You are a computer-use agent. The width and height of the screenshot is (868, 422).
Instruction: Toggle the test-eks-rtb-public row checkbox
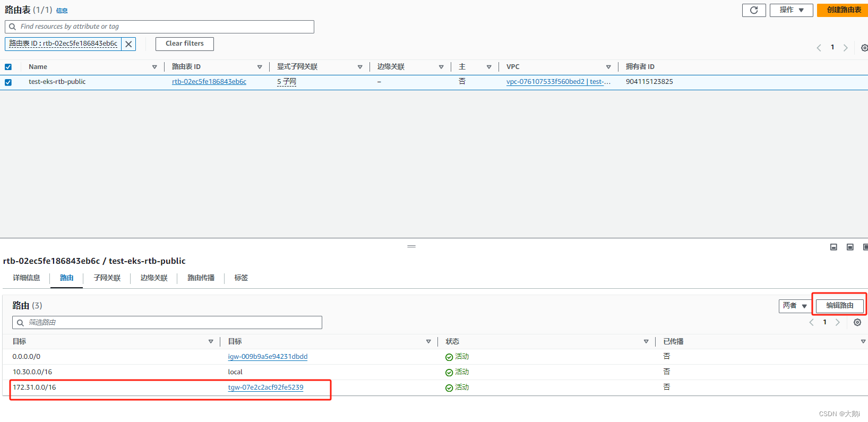point(8,82)
